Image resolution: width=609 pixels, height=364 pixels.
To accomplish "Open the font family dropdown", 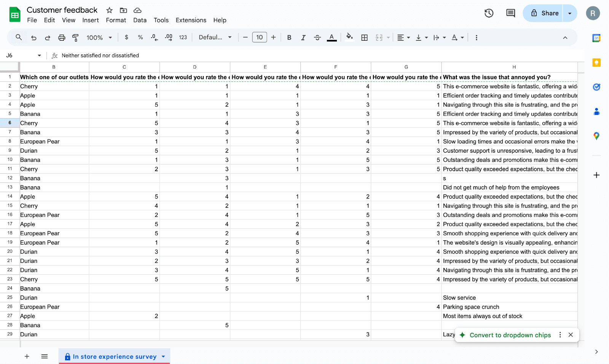I will pos(215,37).
